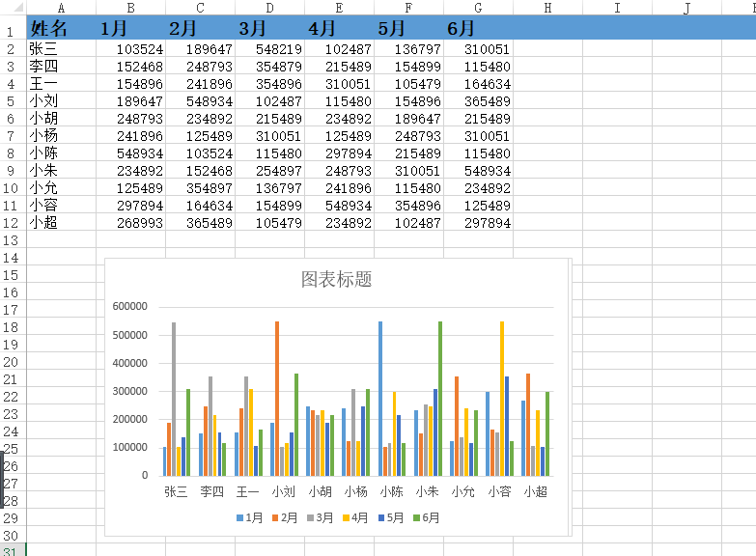Select the tall yellow 4月 bar for 小容
The width and height of the screenshot is (756, 556).
(x=502, y=399)
